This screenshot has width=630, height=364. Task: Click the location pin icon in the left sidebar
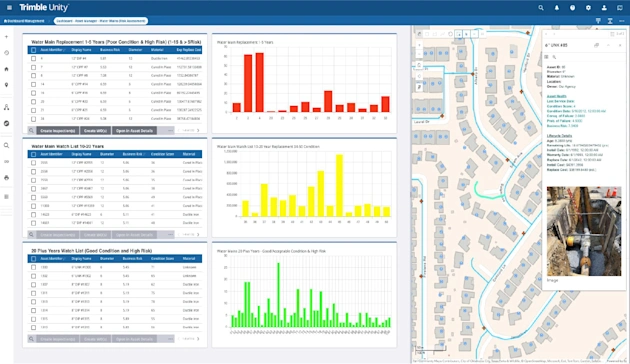tap(6, 85)
